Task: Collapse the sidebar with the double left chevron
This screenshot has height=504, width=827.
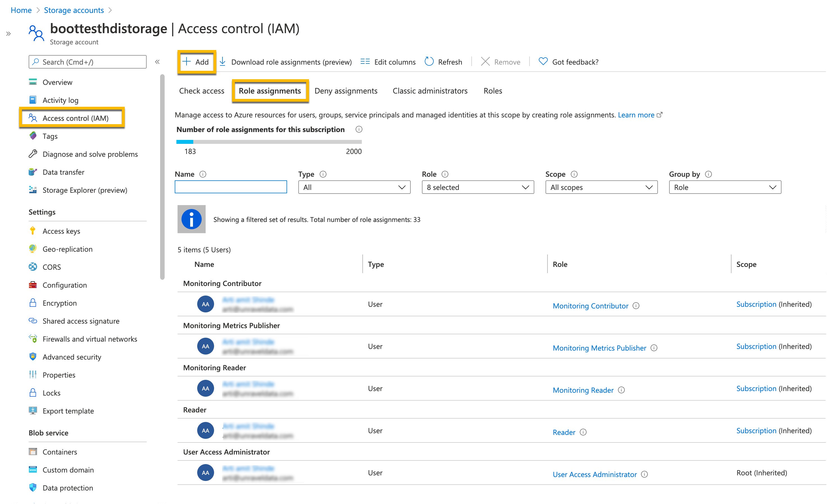Action: (157, 62)
